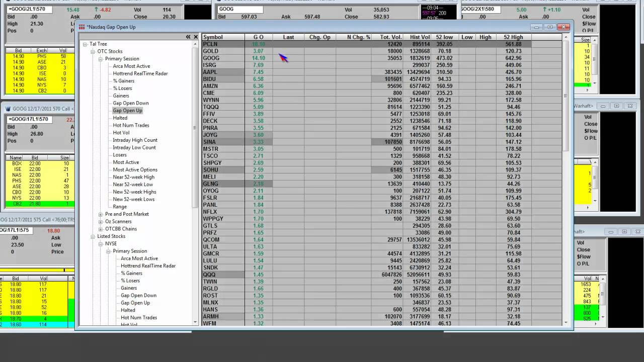Click the stock table scroll-down arrow
The height and width of the screenshot is (362, 644).
pos(566,322)
